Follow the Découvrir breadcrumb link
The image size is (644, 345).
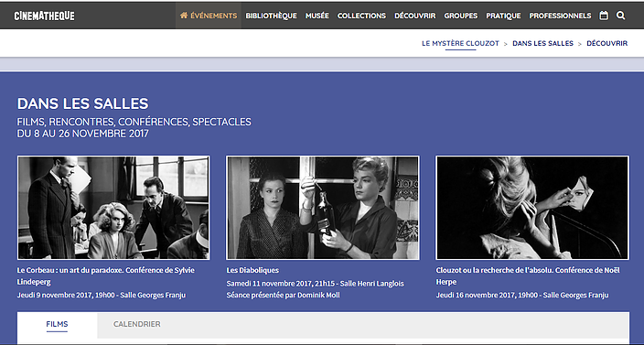tap(607, 43)
